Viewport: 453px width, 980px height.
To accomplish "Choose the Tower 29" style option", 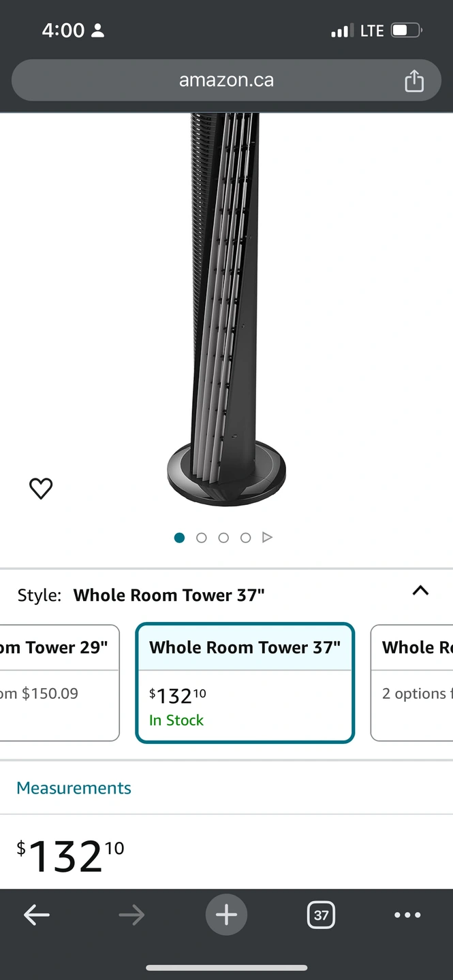I will [59, 683].
